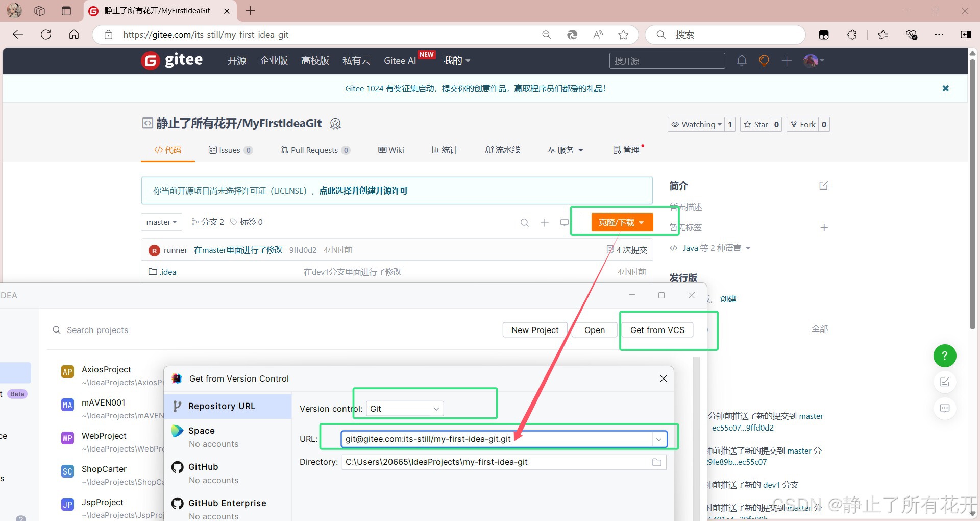Click 4 次提交 commits link
Viewport: 980px width, 521px height.
[x=627, y=250]
